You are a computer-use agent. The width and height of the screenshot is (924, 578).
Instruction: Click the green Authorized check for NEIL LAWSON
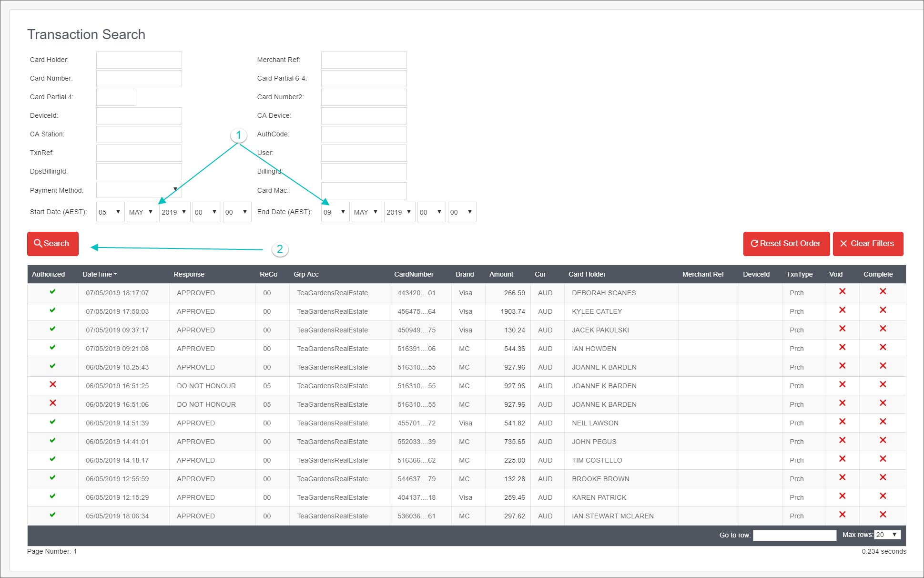click(x=52, y=422)
